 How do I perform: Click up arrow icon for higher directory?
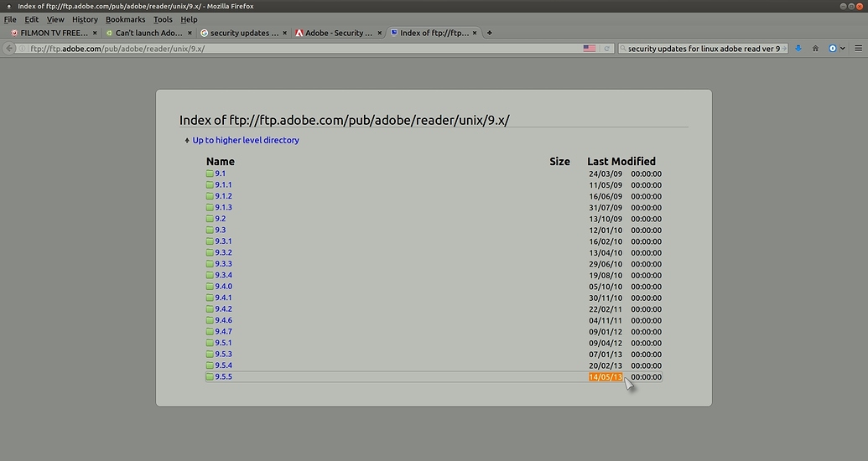(x=187, y=141)
